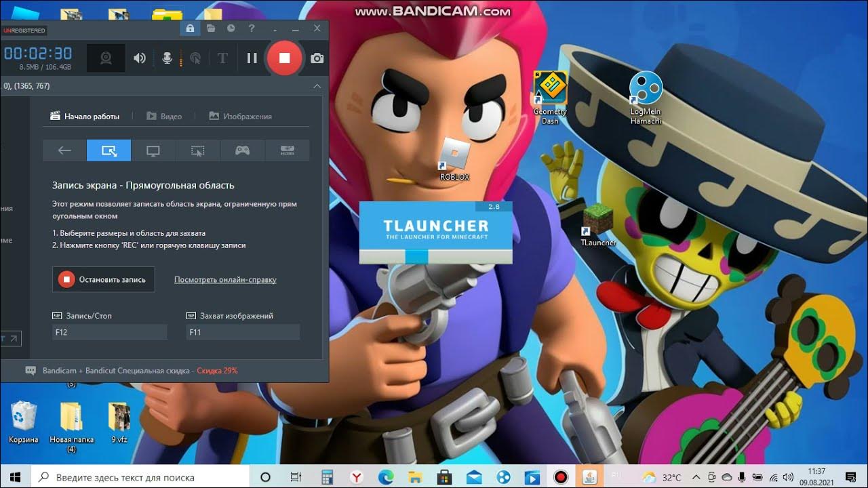Open the output folder icon
This screenshot has width=868, height=488.
coord(211,28)
